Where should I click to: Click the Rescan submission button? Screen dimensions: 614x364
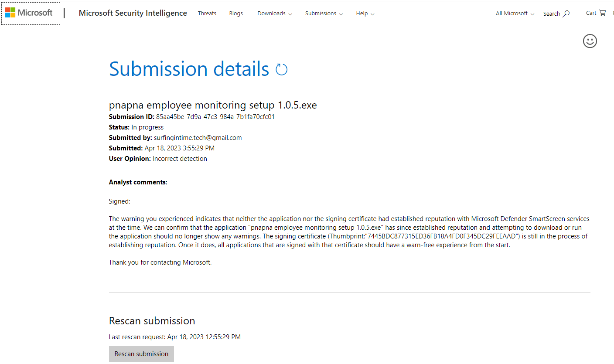tap(141, 354)
